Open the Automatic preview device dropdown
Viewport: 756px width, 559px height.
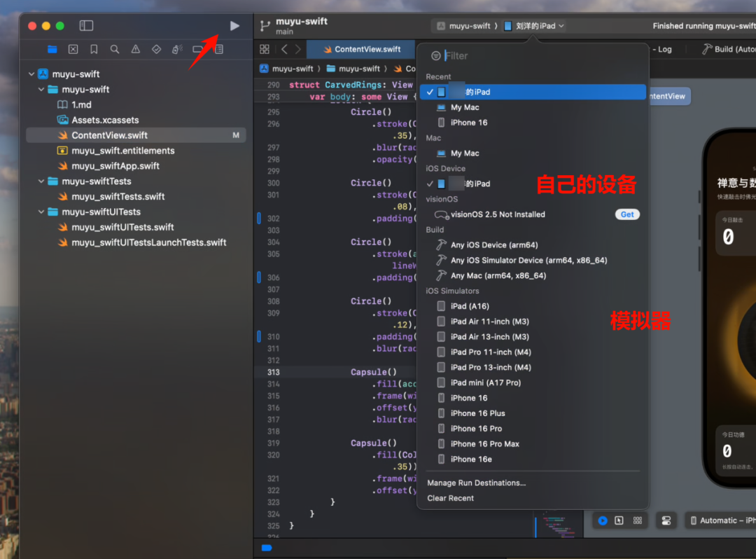point(722,520)
